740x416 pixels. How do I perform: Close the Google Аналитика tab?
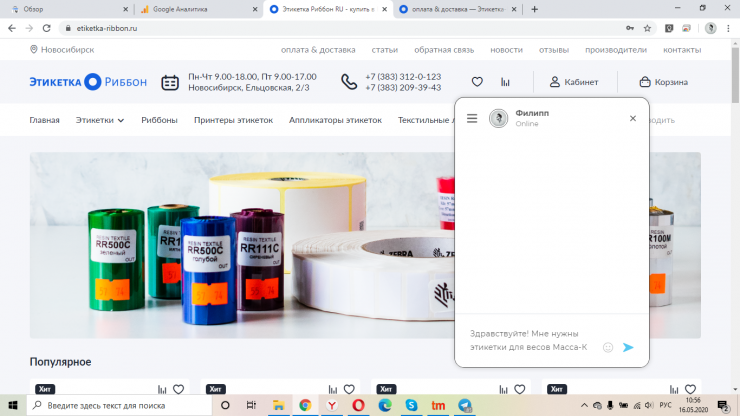pos(255,9)
